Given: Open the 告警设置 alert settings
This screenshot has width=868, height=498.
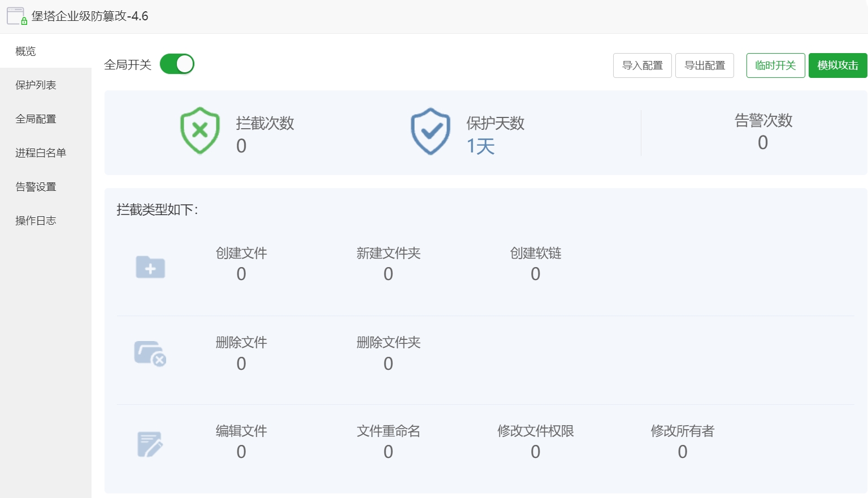Looking at the screenshot, I should coord(36,186).
